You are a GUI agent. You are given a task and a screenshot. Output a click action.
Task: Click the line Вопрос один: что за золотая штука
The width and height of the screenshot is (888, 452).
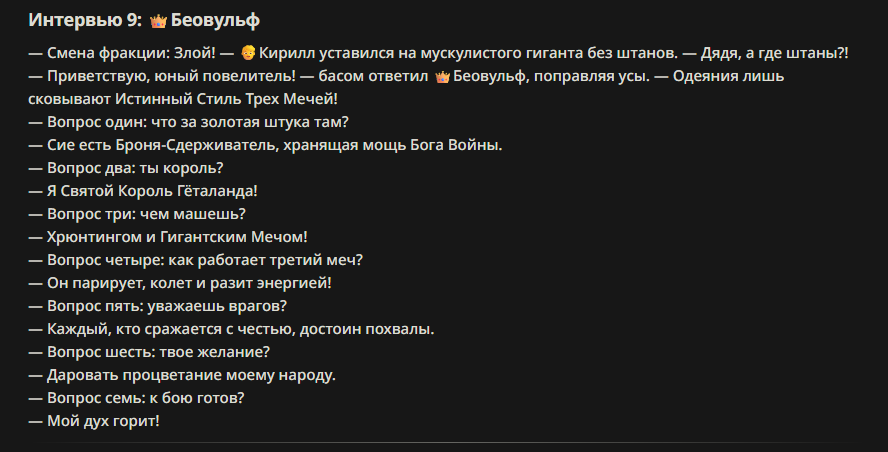tap(189, 122)
